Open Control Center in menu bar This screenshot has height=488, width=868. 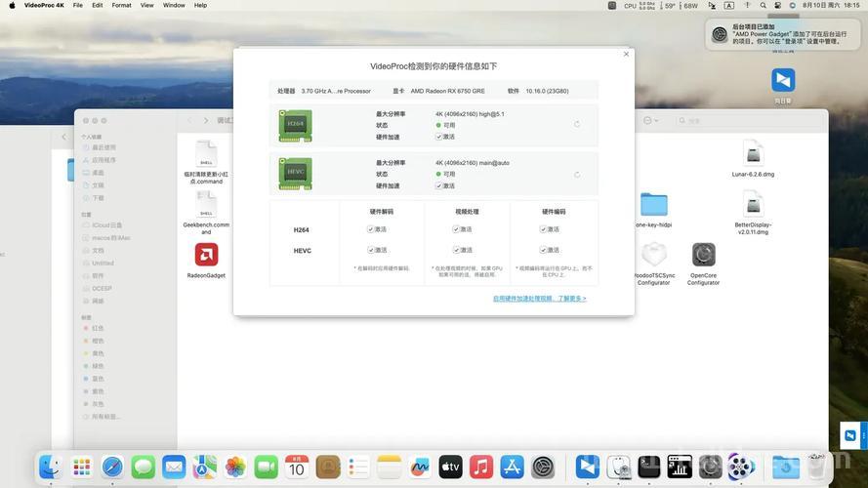[777, 5]
